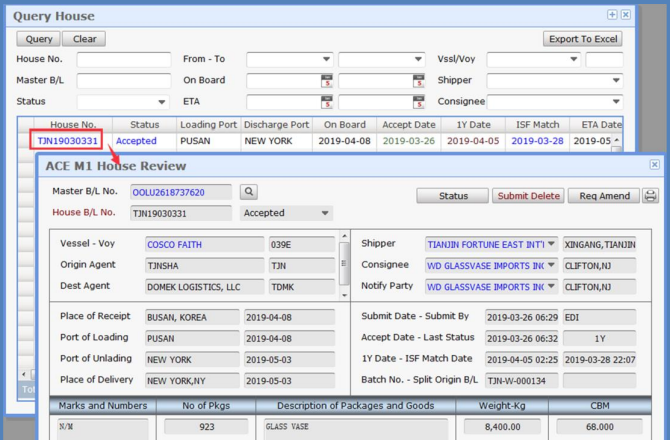Click the Export To Excel button

[x=582, y=39]
